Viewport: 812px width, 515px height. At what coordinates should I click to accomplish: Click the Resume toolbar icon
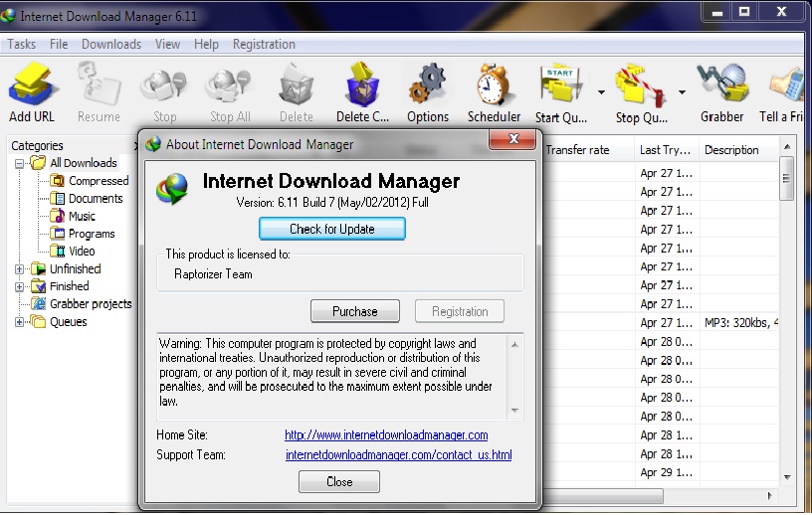point(99,84)
